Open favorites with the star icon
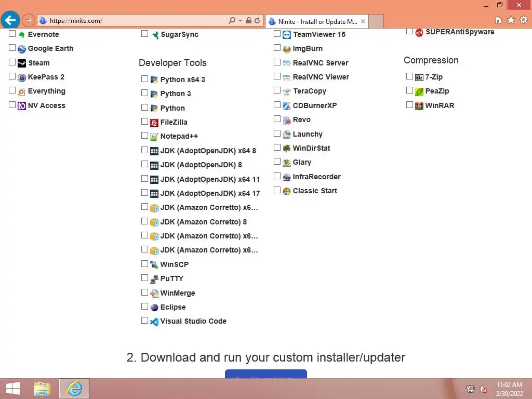The image size is (532, 399). pyautogui.click(x=511, y=20)
